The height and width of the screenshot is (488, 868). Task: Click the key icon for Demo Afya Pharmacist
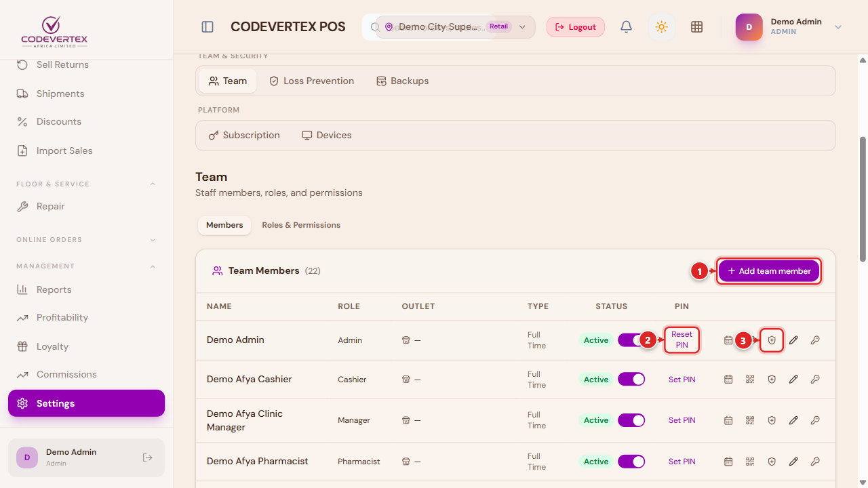point(815,462)
